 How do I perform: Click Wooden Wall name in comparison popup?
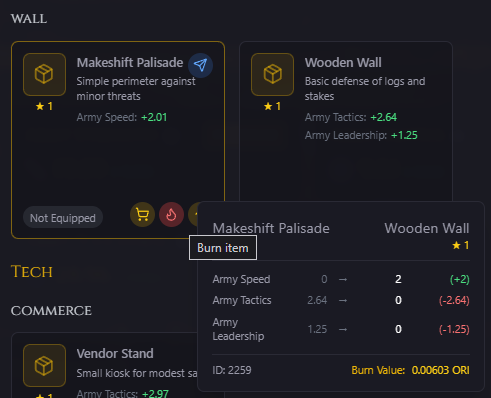click(x=427, y=228)
